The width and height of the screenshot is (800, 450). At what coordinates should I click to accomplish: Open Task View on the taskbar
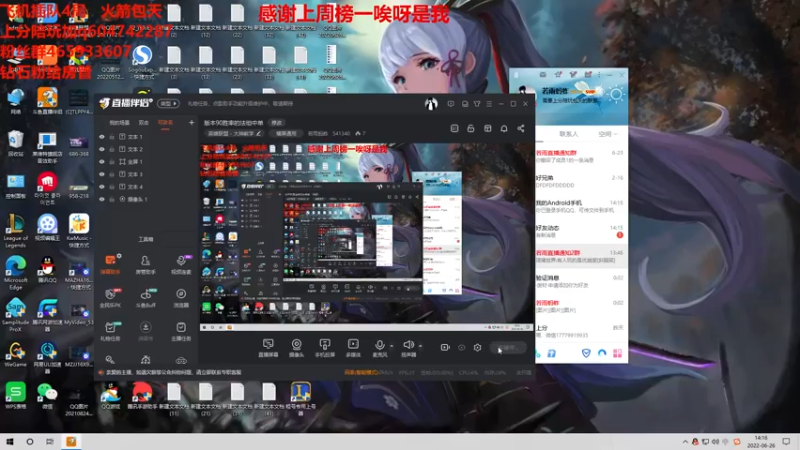(x=49, y=442)
